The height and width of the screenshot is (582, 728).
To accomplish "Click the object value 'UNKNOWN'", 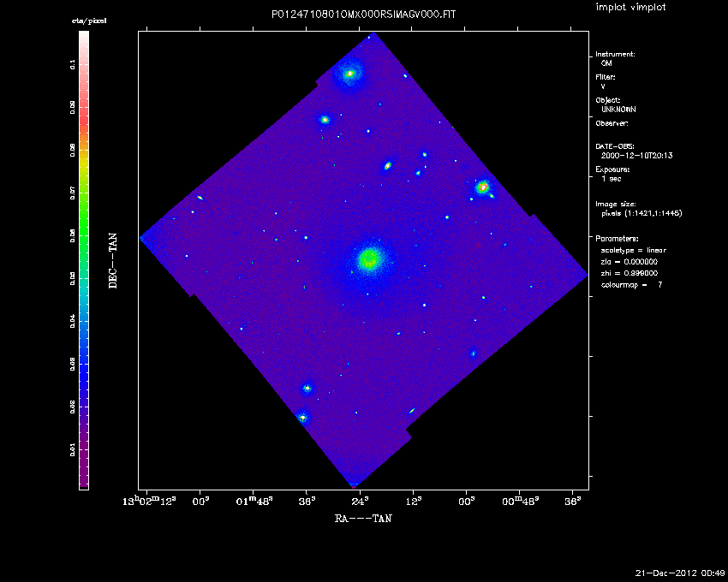I will [x=618, y=110].
